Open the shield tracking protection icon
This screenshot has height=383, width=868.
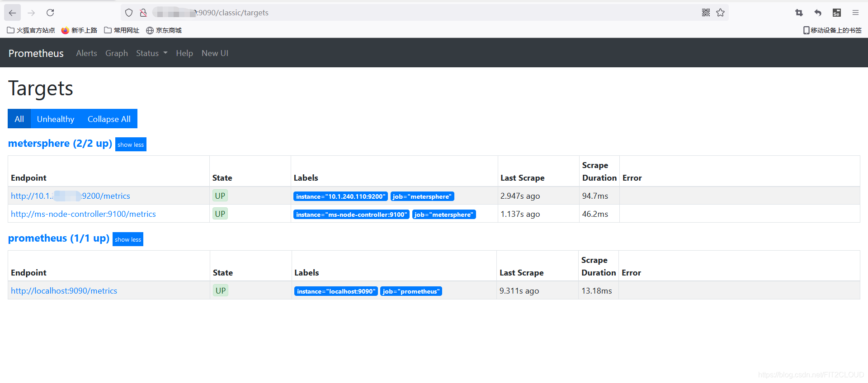tap(129, 13)
